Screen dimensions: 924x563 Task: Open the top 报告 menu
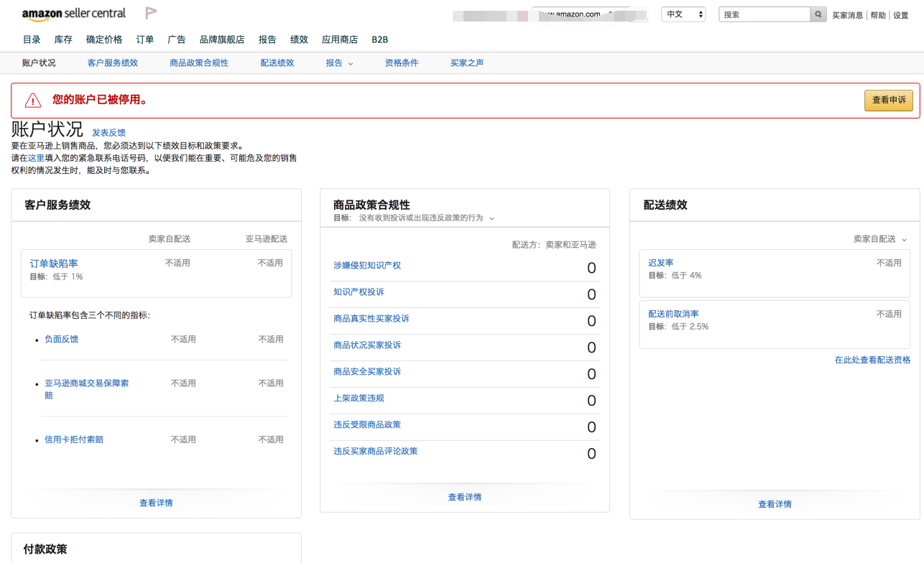point(267,39)
